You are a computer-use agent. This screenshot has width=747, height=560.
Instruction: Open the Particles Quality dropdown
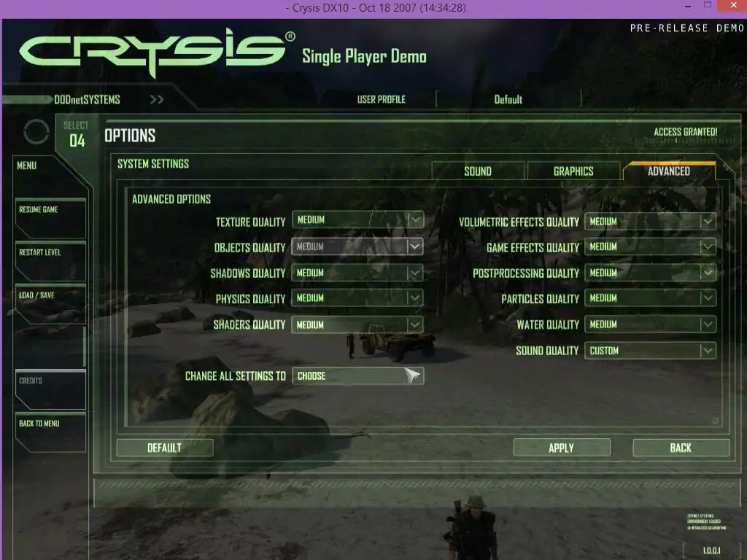(650, 297)
